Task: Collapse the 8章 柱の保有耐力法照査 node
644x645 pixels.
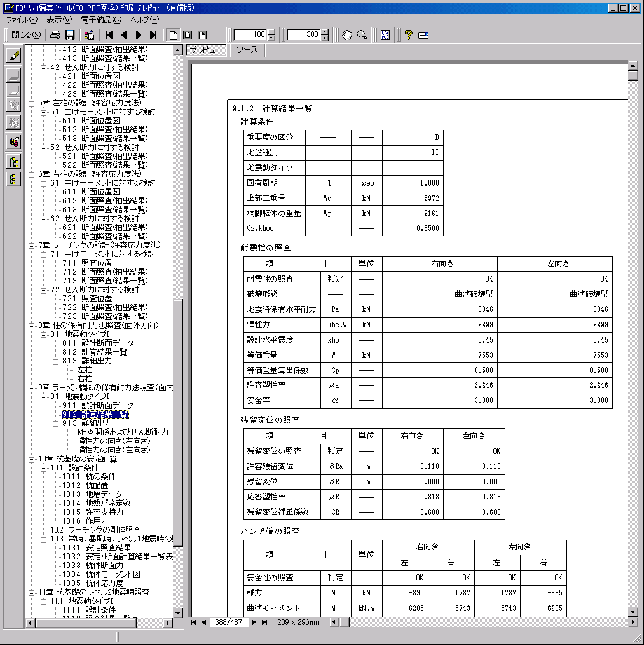Action: click(x=31, y=326)
